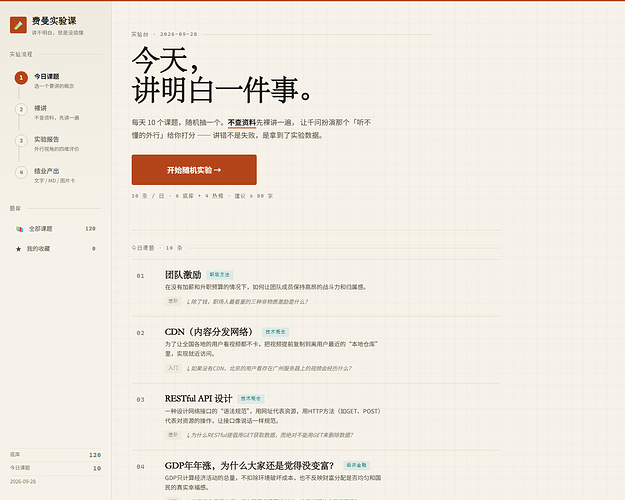
Task: Click the 全部课题 count 120
Action: point(90,229)
